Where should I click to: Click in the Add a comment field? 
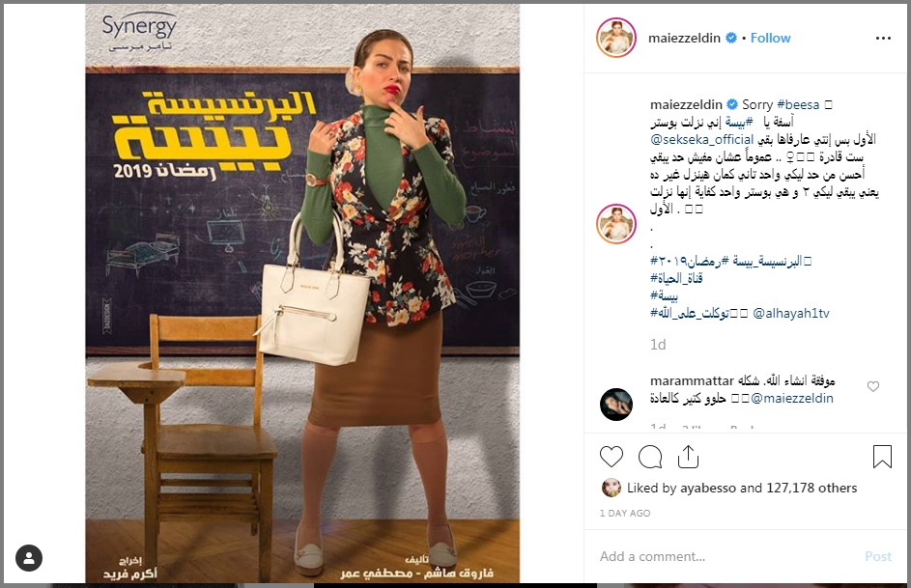tap(726, 557)
